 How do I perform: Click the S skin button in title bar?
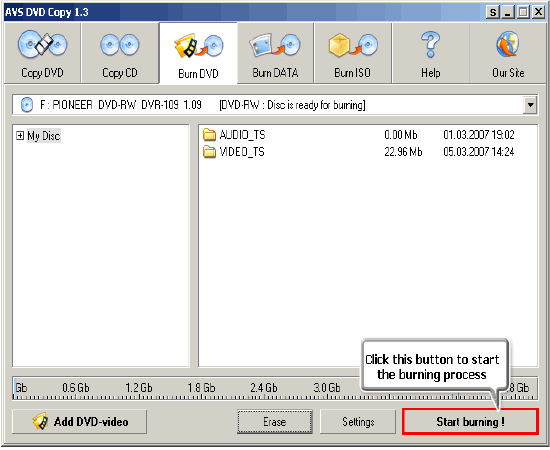click(493, 12)
